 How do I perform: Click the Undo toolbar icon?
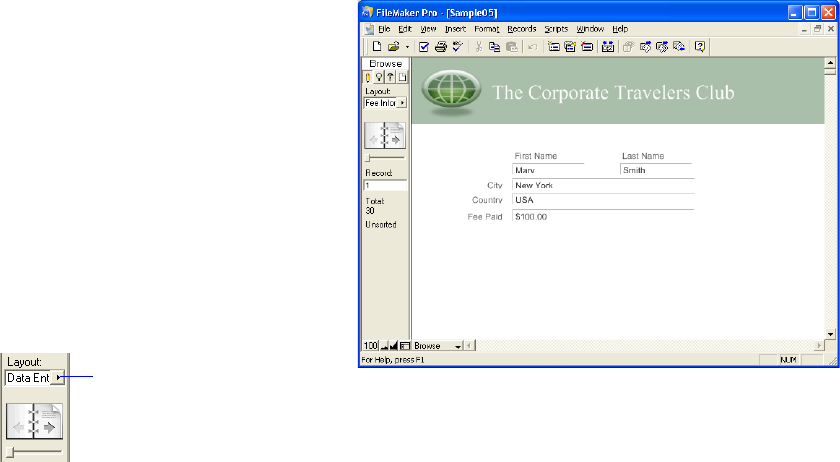(x=532, y=47)
